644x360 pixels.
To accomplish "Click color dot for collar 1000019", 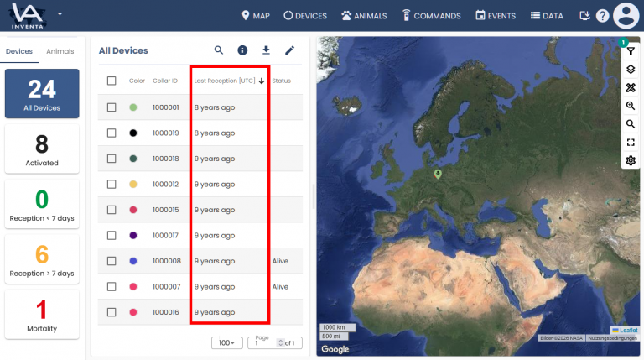I will [133, 133].
